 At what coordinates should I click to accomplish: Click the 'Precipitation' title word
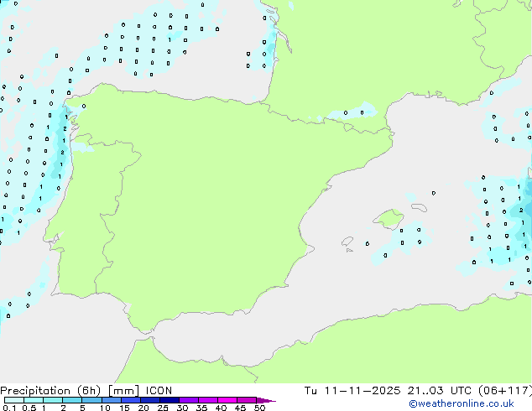[35, 391]
